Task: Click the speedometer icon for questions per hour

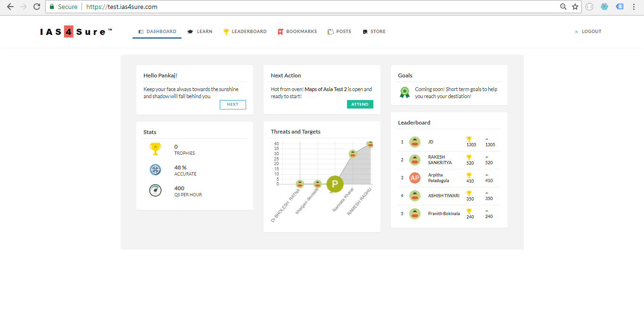Action: pos(155,190)
